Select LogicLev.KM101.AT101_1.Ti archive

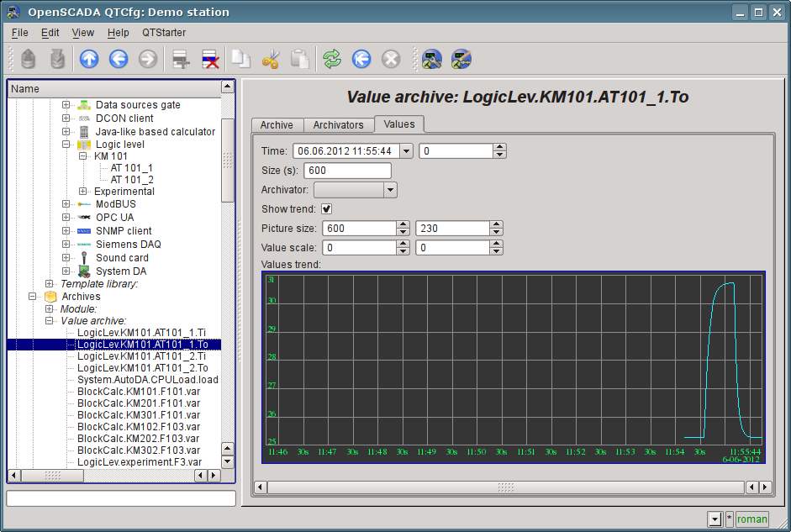point(141,333)
